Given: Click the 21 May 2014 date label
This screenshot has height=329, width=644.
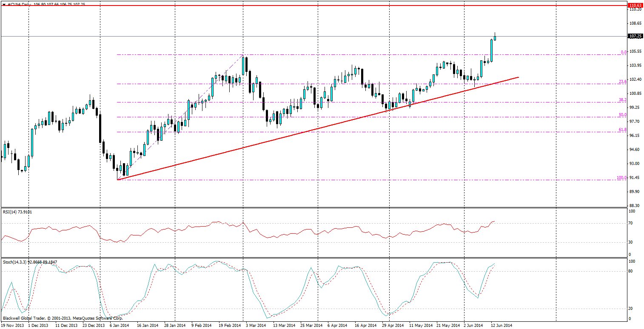Looking at the screenshot, I should [x=448, y=326].
